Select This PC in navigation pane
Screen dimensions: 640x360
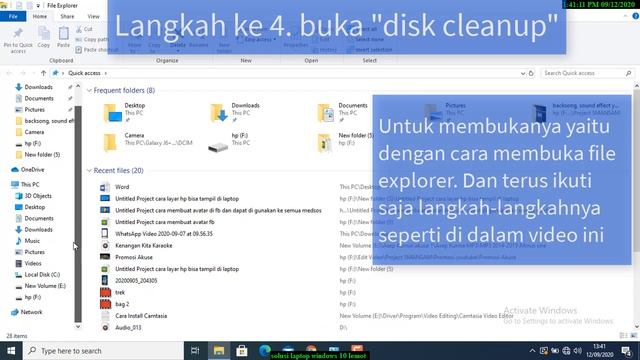30,184
